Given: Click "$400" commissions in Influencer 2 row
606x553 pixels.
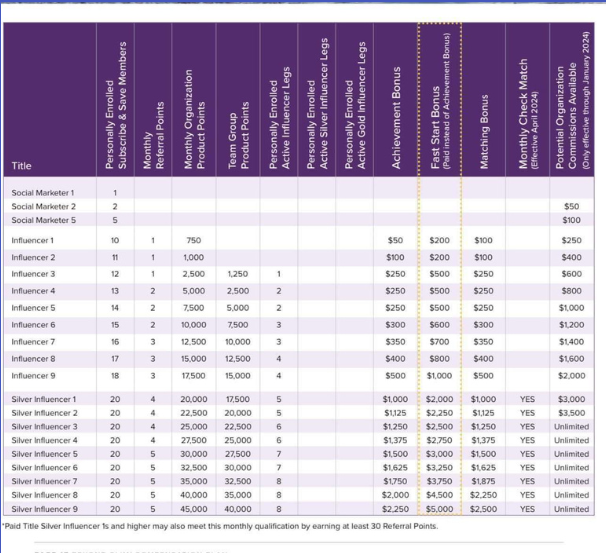Looking at the screenshot, I should (x=571, y=257).
